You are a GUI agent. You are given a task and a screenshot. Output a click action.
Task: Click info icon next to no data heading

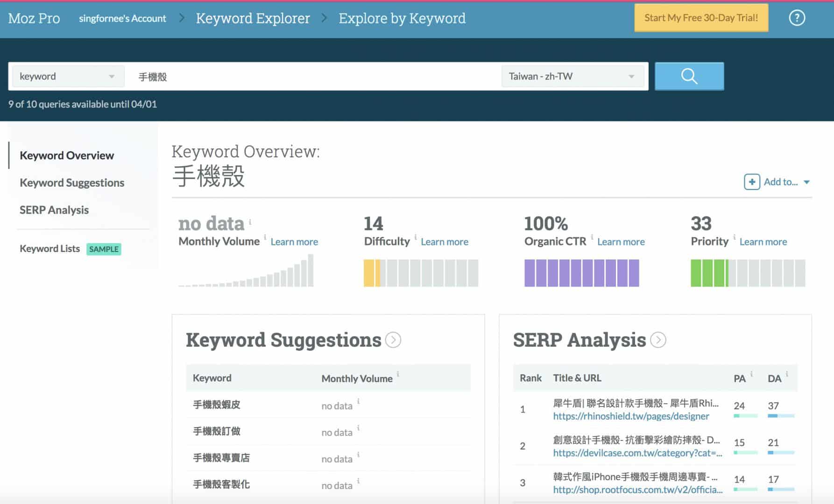point(250,222)
